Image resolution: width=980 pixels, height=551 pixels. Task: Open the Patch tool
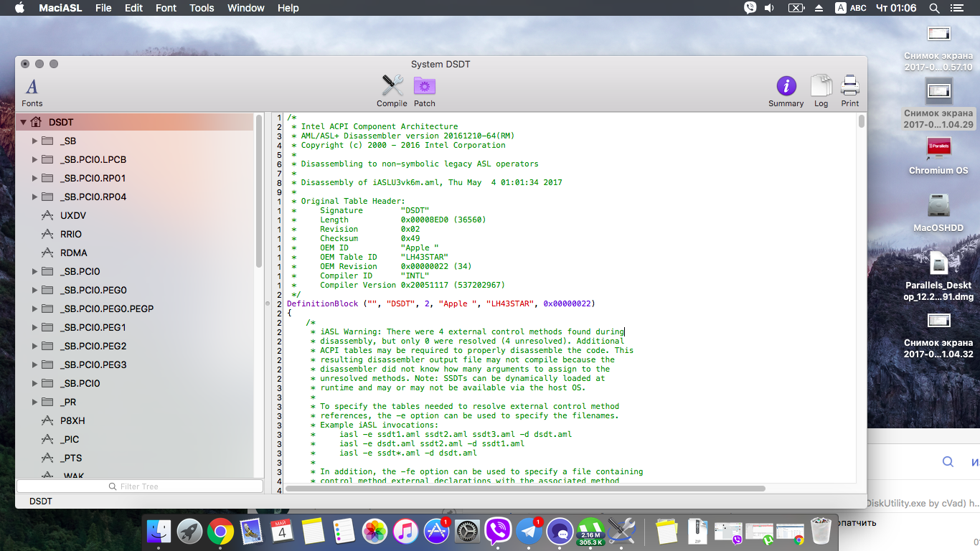tap(425, 88)
